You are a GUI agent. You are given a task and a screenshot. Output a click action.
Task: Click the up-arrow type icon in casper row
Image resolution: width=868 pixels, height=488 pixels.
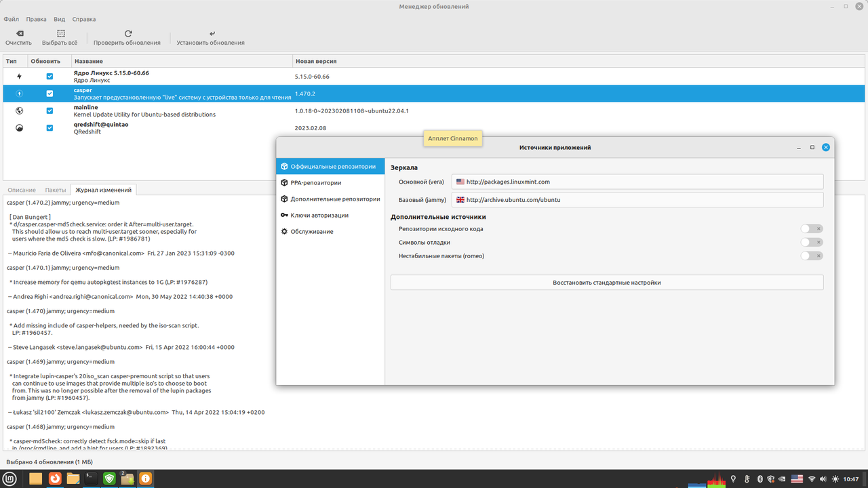[19, 93]
